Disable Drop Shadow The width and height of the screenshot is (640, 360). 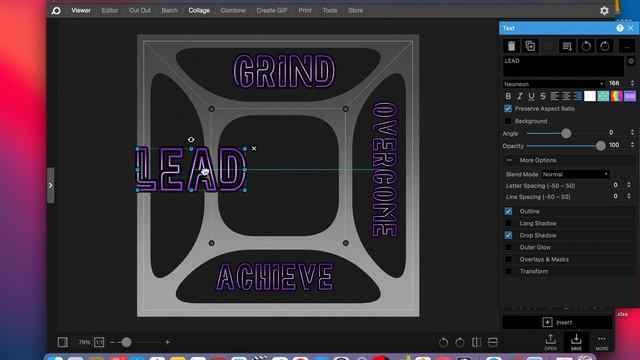pyautogui.click(x=508, y=236)
